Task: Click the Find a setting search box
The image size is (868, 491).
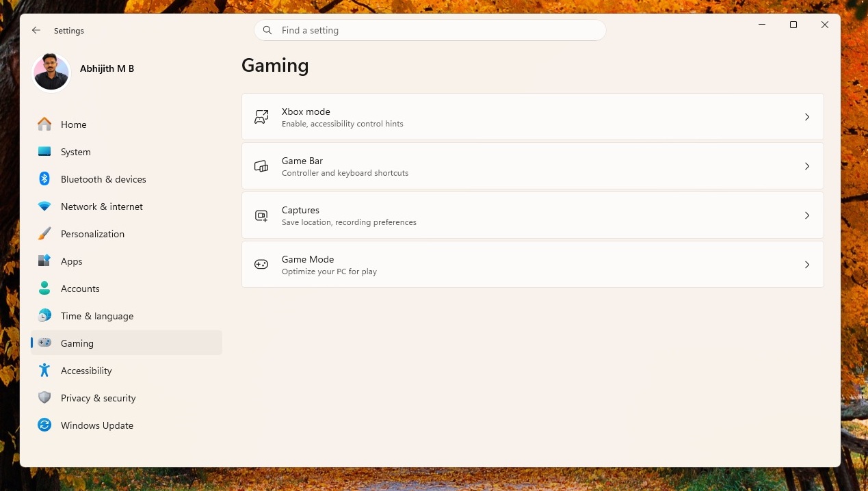Action: 430,30
